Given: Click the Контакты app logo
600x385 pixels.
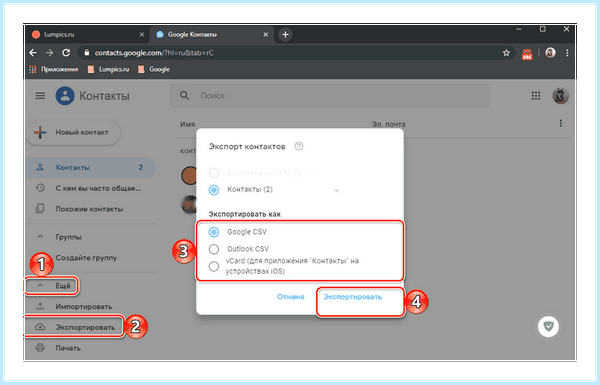Looking at the screenshot, I should 65,96.
